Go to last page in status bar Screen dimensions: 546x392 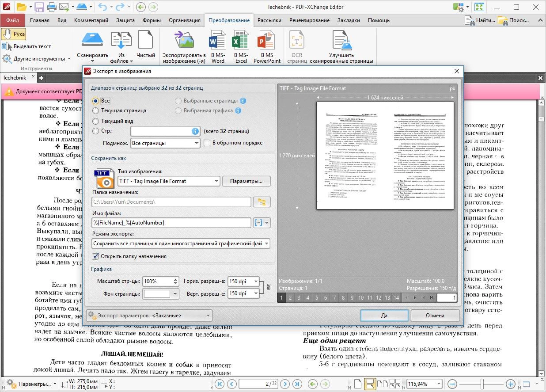coord(297,384)
